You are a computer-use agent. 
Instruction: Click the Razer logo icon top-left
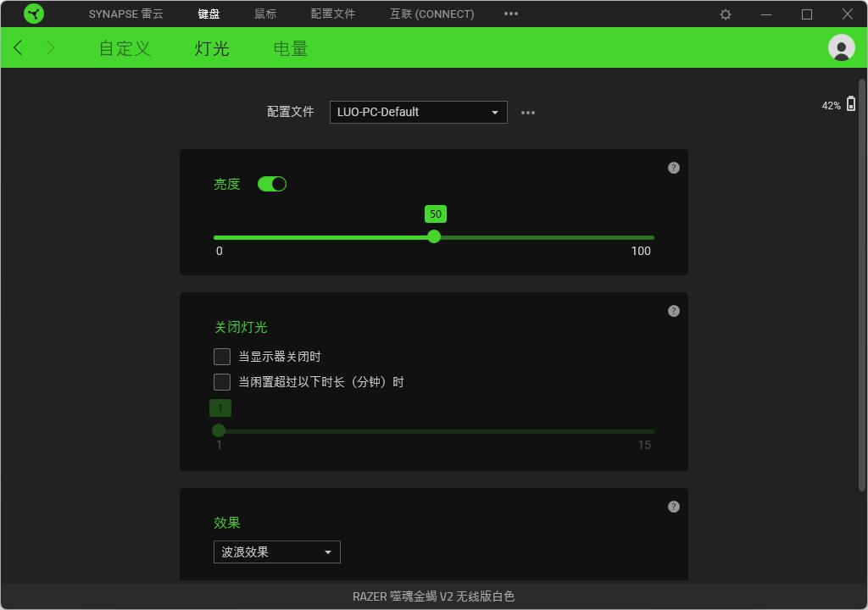pos(34,13)
